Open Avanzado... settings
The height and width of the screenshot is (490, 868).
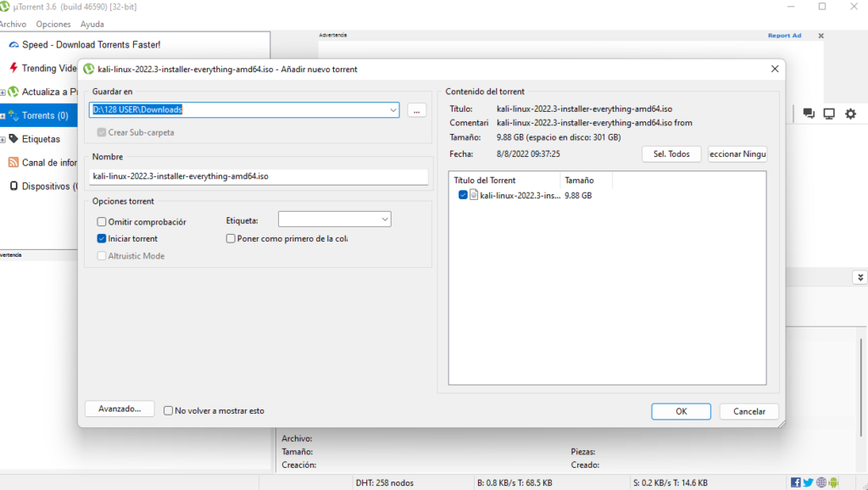tap(120, 409)
